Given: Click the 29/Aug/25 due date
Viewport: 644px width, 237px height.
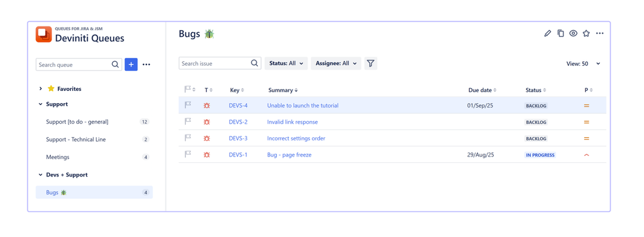Looking at the screenshot, I should point(480,155).
